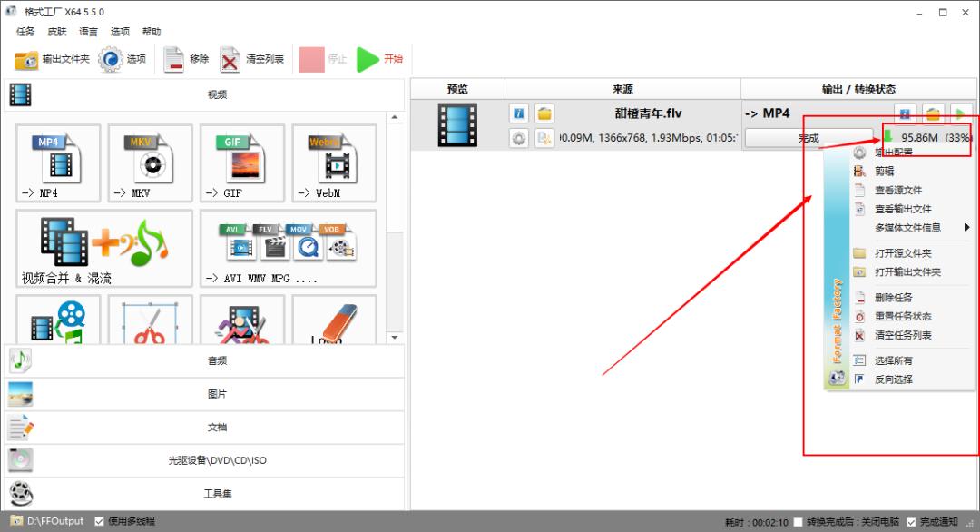Click the 预览 column header
Viewport: 980px width, 532px height.
click(457, 89)
